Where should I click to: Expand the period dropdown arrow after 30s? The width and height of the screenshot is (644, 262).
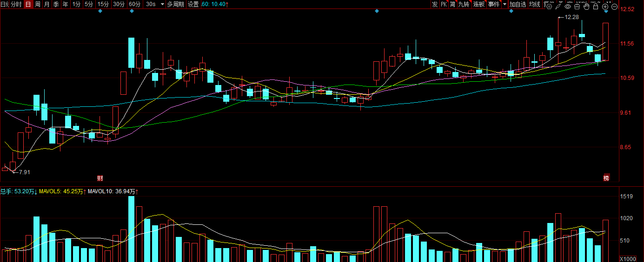(162, 4)
